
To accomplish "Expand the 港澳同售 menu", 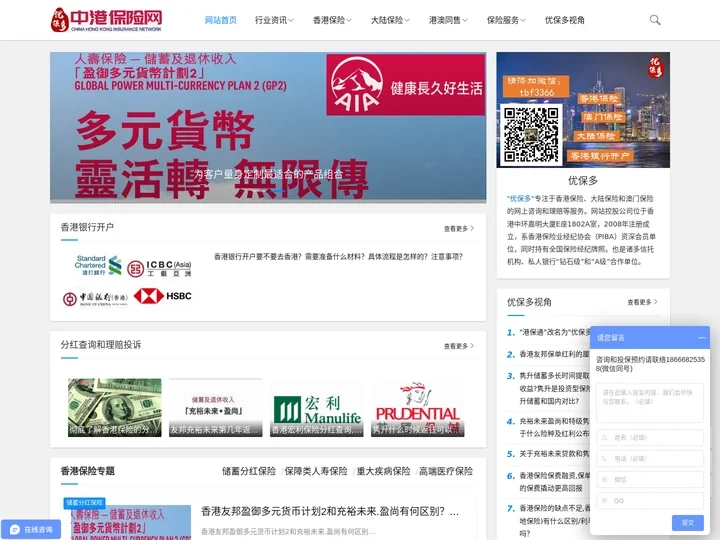I will coord(448,20).
